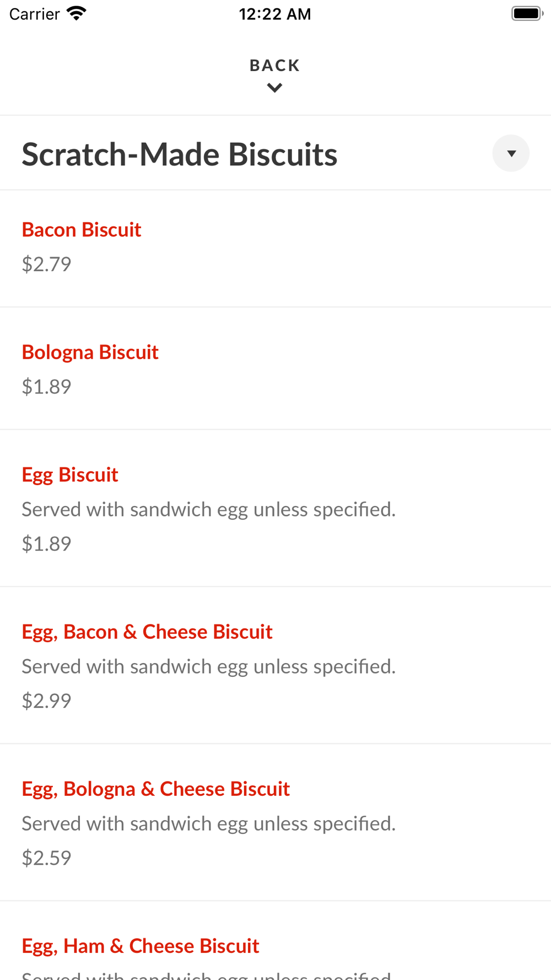Open the Bacon Biscuit item
This screenshot has width=551, height=980.
coord(82,230)
